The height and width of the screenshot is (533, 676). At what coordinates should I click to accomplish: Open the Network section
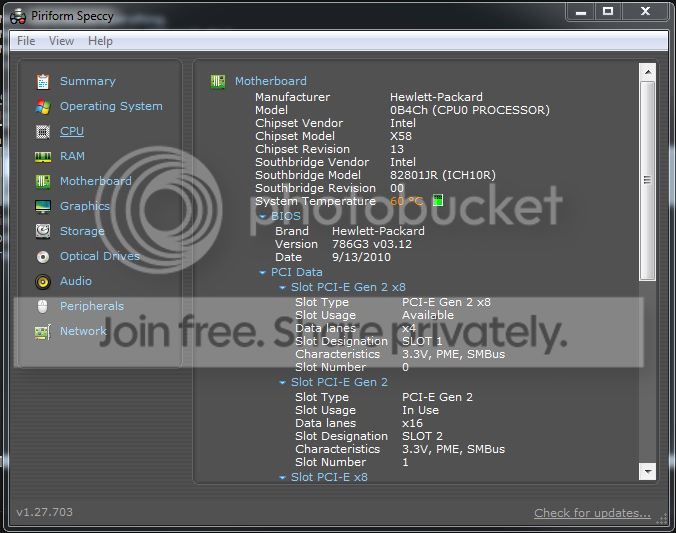coord(83,331)
